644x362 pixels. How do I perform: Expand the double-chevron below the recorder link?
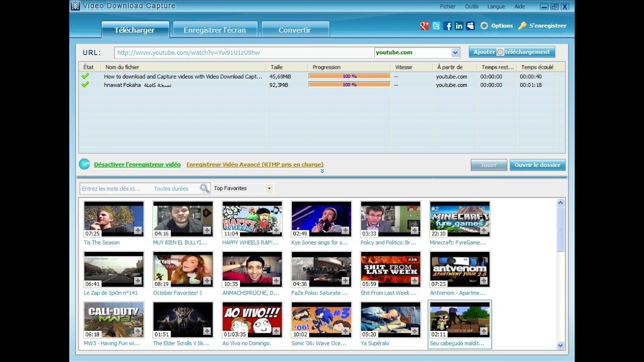[x=322, y=171]
